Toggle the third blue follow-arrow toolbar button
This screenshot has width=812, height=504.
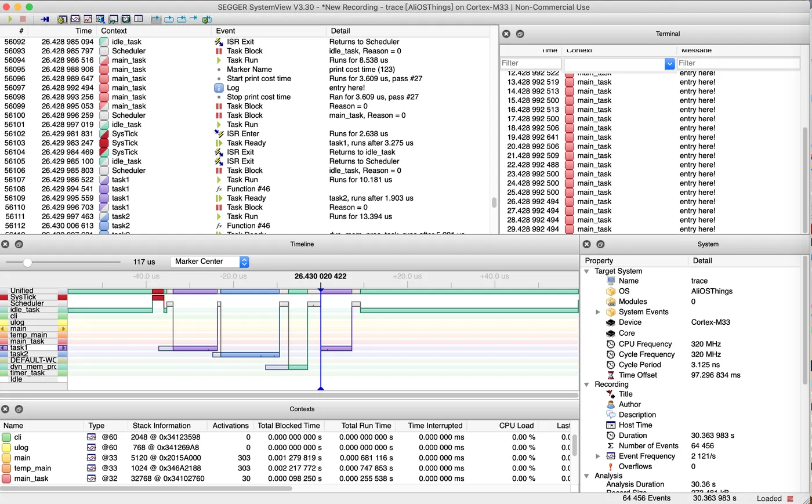182,19
